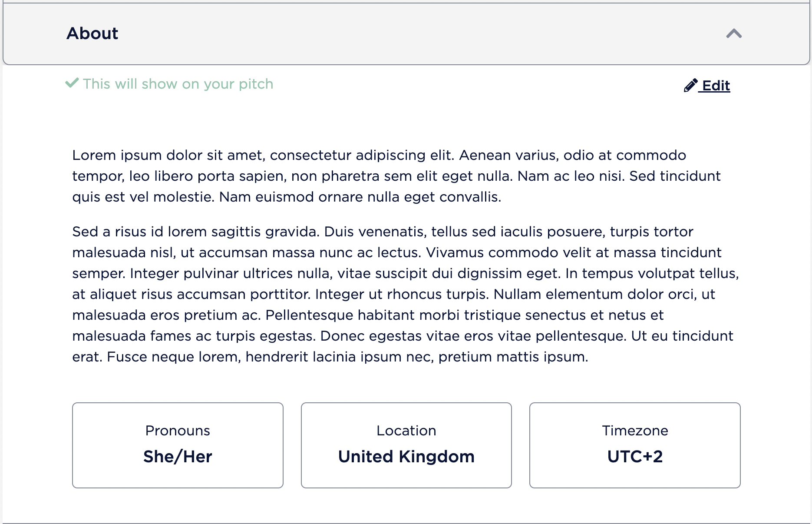This screenshot has width=812, height=524.
Task: Click the Location label
Action: tap(406, 431)
